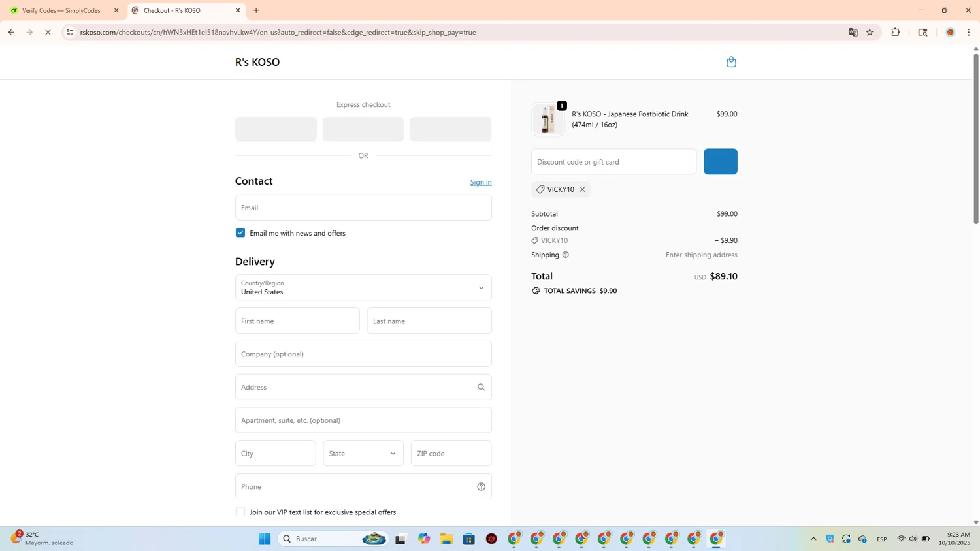Open the battery tray icon

(926, 539)
